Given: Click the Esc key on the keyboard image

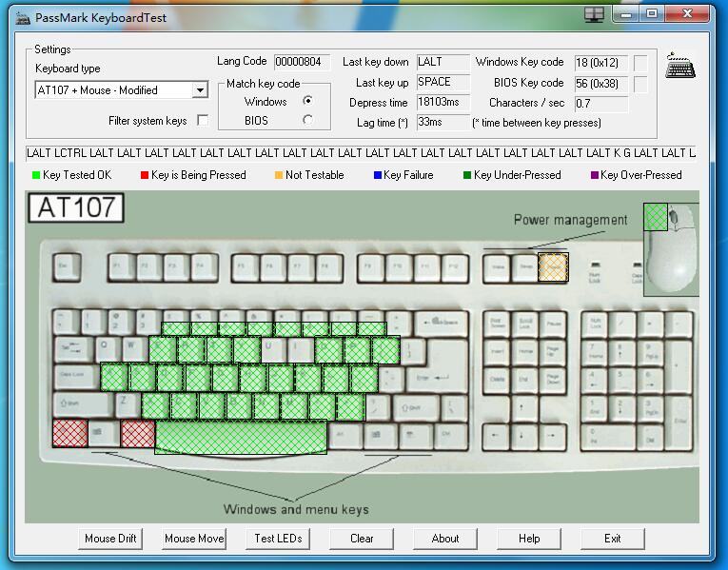Looking at the screenshot, I should coord(68,267).
